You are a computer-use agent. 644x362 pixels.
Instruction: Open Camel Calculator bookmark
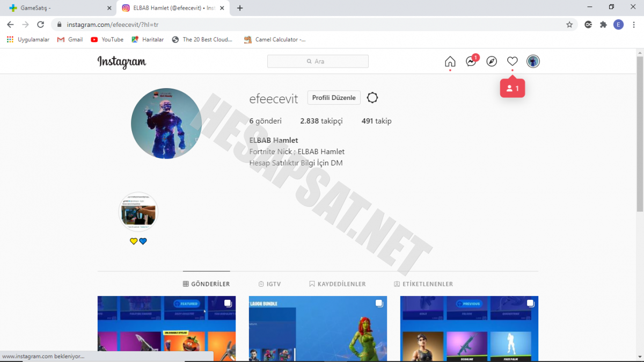coord(275,40)
